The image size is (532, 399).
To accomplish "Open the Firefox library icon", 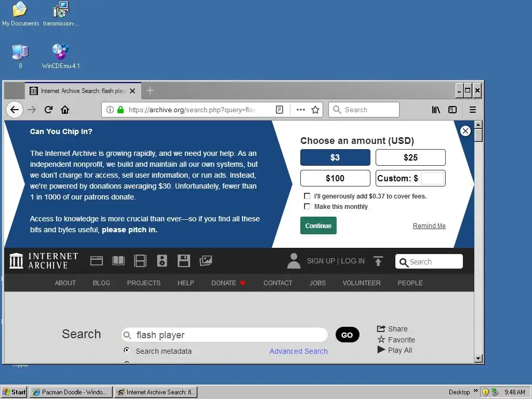I will pos(436,110).
